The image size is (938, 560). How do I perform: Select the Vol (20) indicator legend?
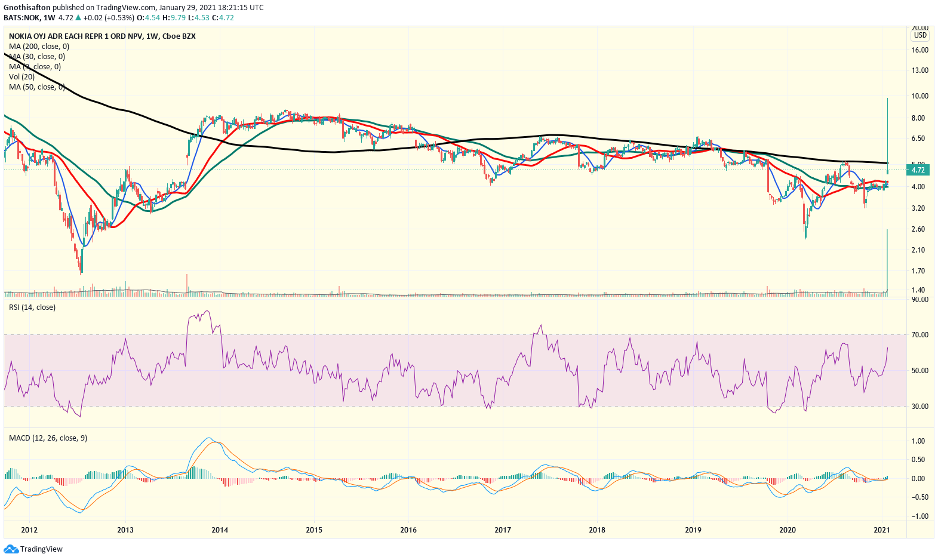pos(21,77)
